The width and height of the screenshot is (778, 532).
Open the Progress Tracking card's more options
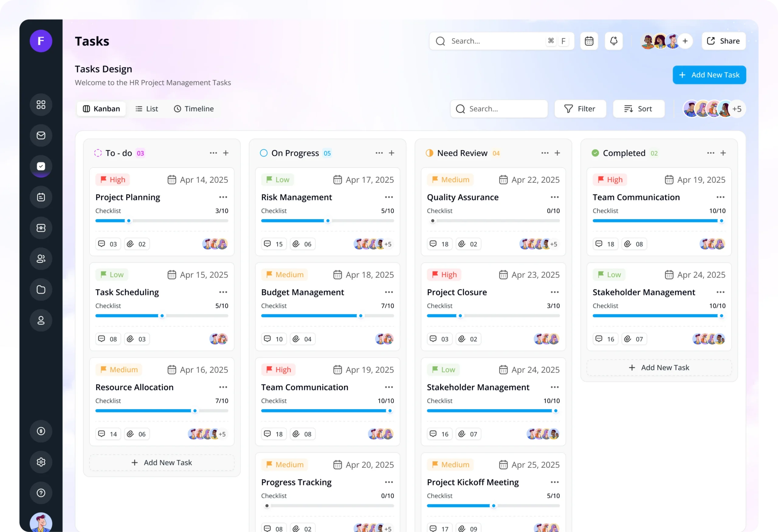[x=389, y=482]
